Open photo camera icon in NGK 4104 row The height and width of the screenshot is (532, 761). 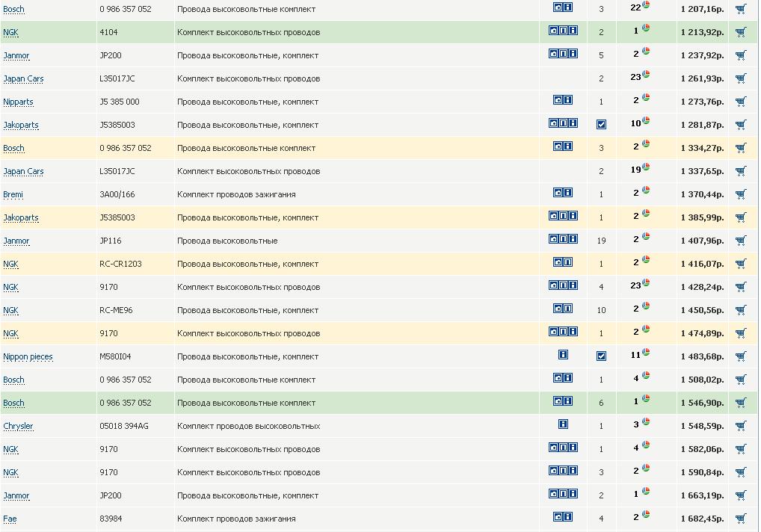(553, 30)
